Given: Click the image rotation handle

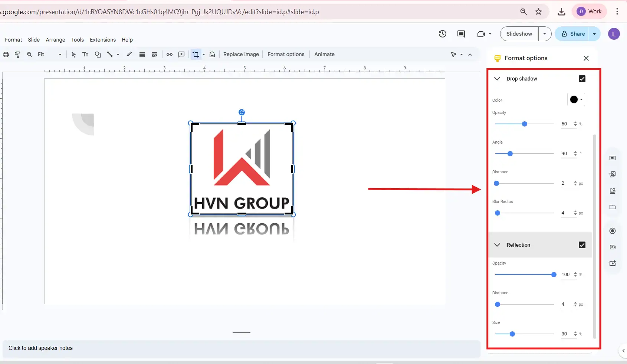Looking at the screenshot, I should click(242, 112).
